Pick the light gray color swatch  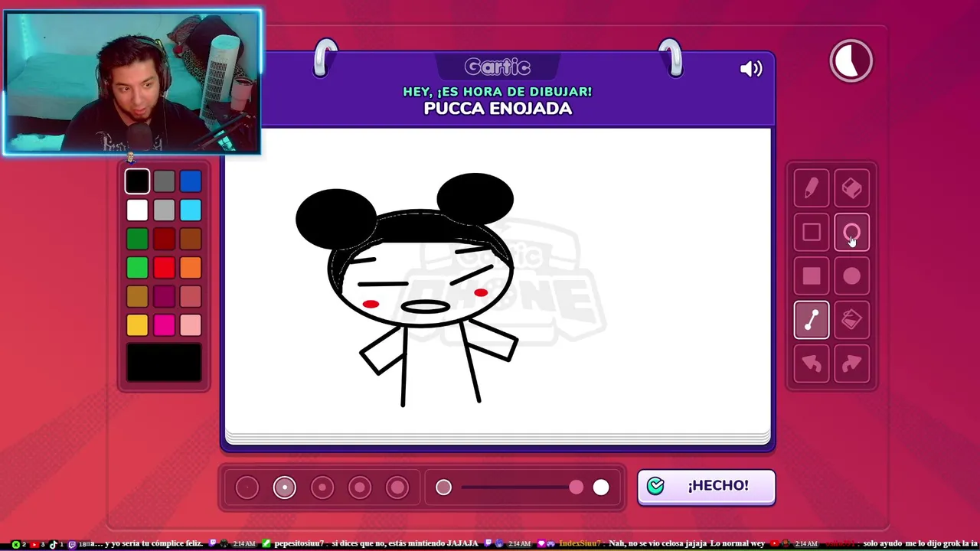164,210
